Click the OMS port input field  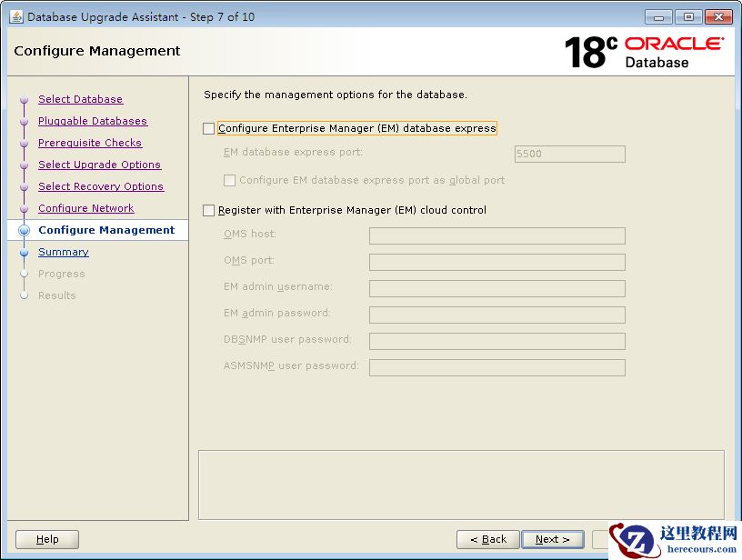click(x=496, y=262)
